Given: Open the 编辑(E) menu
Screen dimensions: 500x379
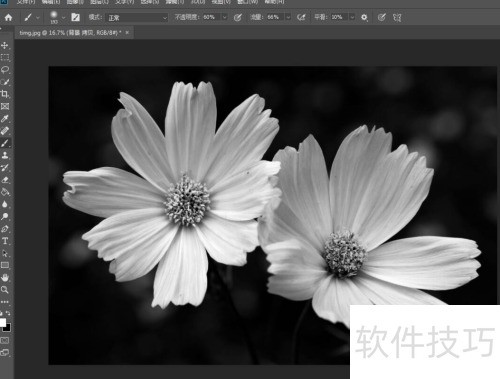Looking at the screenshot, I should click(51, 2).
